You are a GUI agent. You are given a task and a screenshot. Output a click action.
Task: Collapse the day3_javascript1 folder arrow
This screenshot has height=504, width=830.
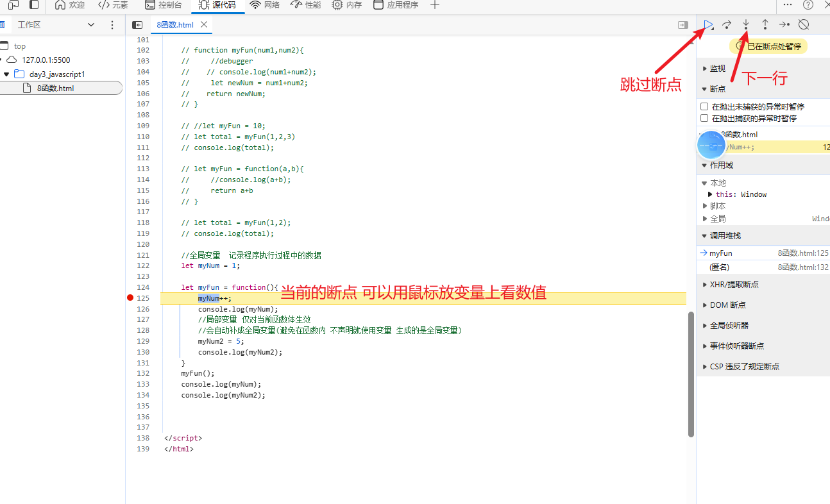pyautogui.click(x=6, y=74)
